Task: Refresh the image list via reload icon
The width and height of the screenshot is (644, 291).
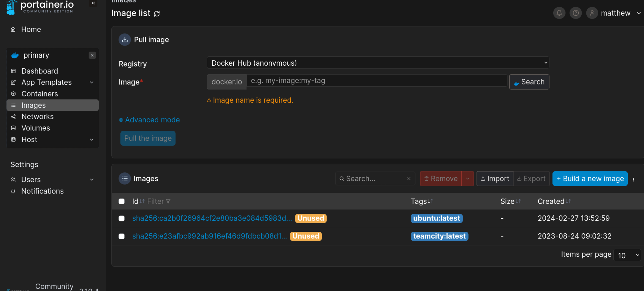Action: click(157, 13)
